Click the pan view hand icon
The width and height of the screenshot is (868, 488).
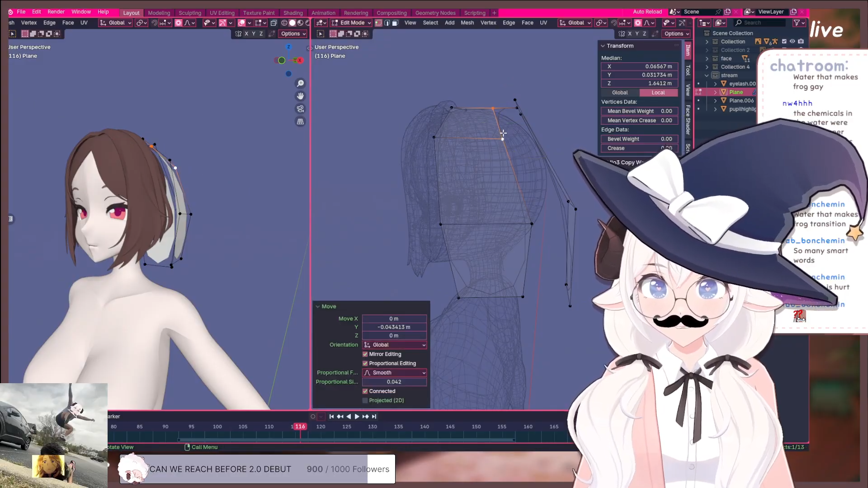point(300,96)
